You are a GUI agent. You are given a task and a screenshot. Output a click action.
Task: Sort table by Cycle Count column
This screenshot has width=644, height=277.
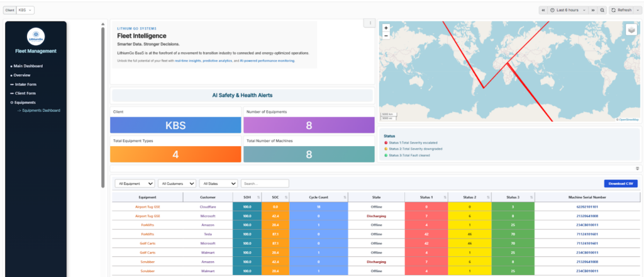[x=318, y=197]
